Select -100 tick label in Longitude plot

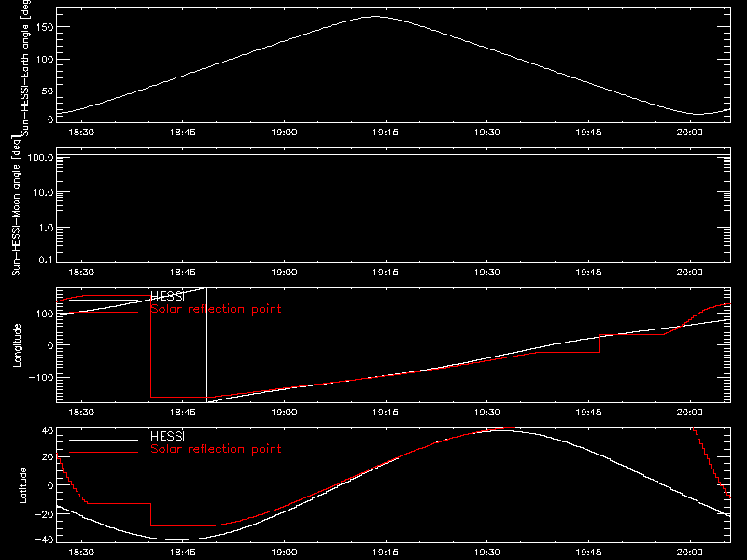[x=41, y=377]
